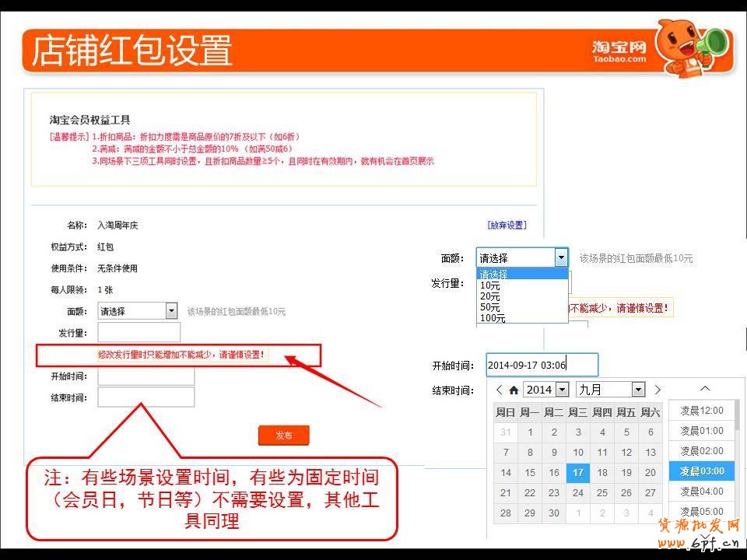Click start time field showing 2014-09-17 03:06
The image size is (747, 560).
[x=542, y=365]
